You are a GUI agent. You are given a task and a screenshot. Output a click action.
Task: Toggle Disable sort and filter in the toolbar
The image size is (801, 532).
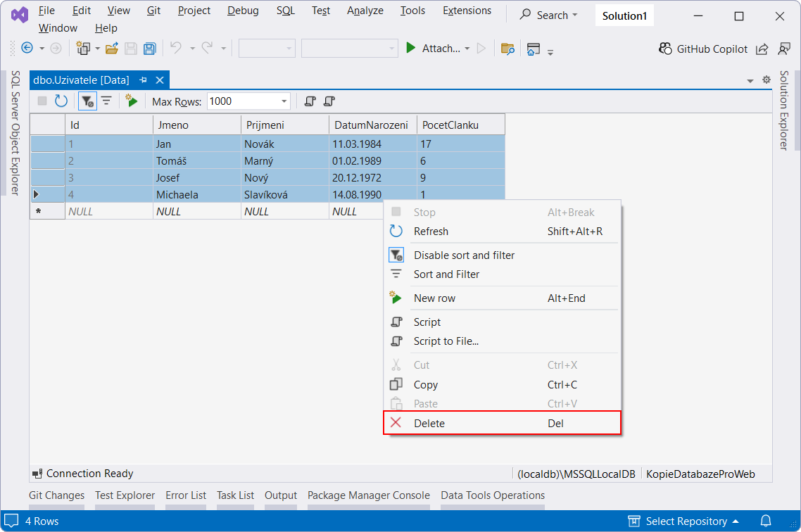pos(87,101)
